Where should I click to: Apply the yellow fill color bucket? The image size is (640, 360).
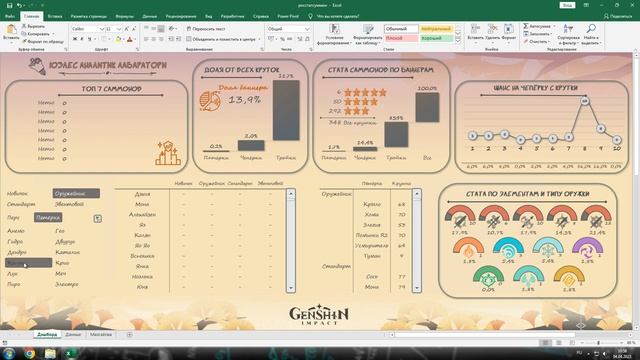click(x=118, y=39)
